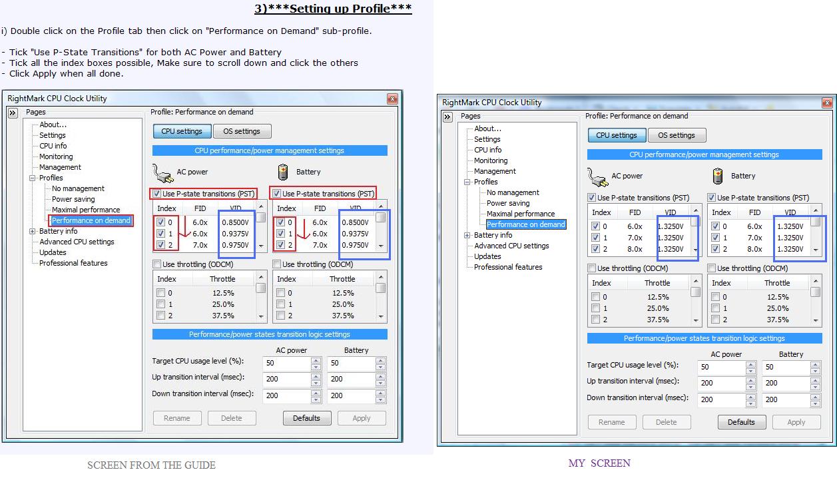Open Advanced CPU settings in My Screen window
The image size is (837, 504).
pos(511,246)
